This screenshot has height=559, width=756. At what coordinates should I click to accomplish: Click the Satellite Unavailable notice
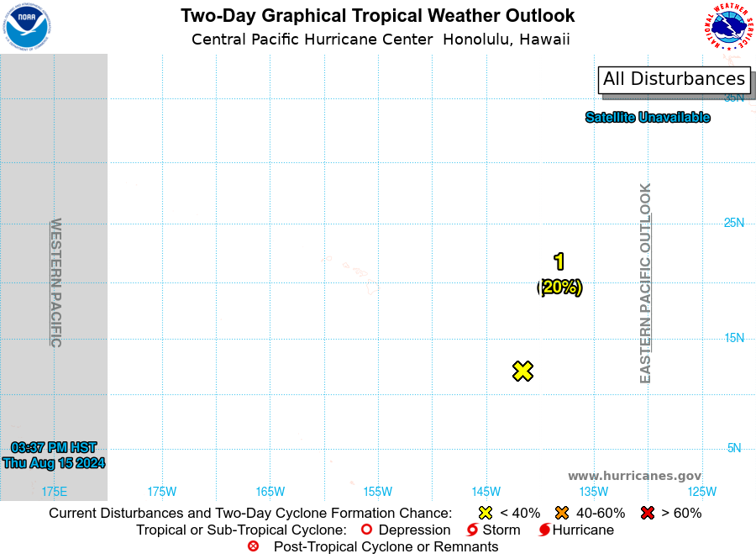point(648,117)
